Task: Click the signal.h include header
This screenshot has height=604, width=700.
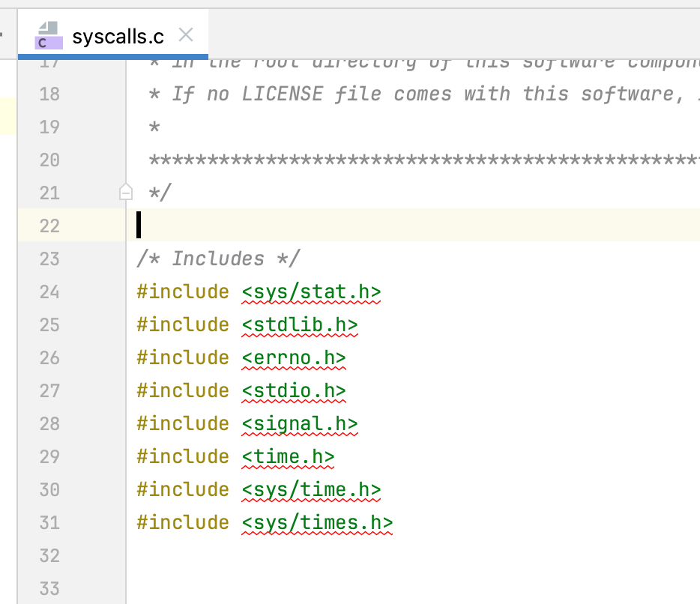Action: tap(299, 423)
